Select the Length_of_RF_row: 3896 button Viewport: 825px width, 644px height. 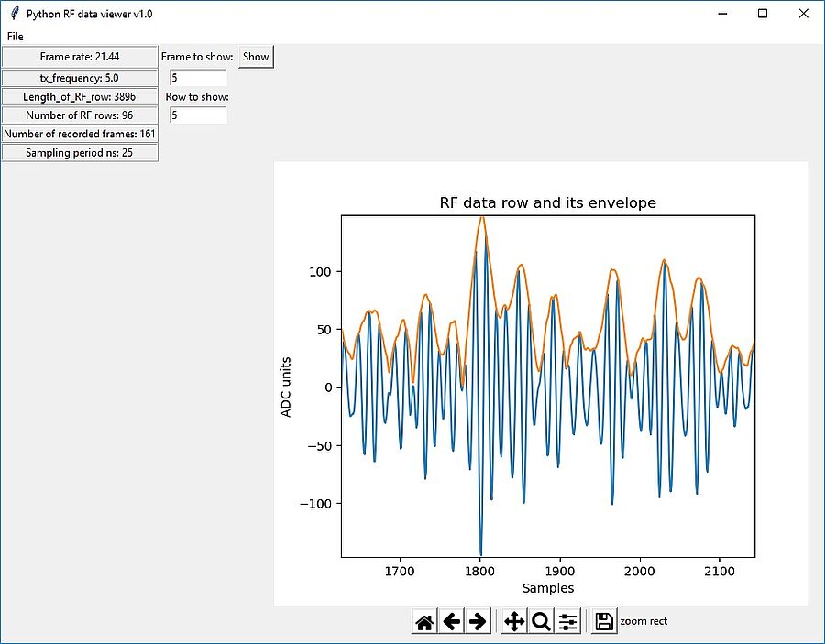(x=80, y=96)
